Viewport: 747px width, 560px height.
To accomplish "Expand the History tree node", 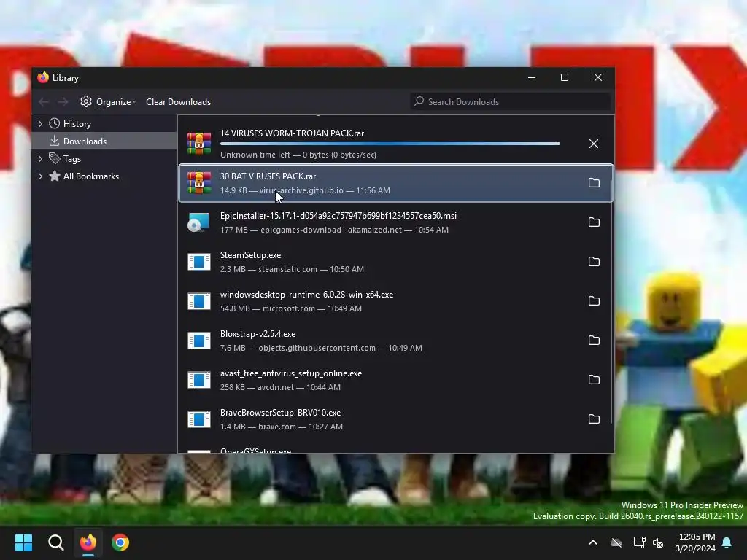I will click(x=41, y=124).
